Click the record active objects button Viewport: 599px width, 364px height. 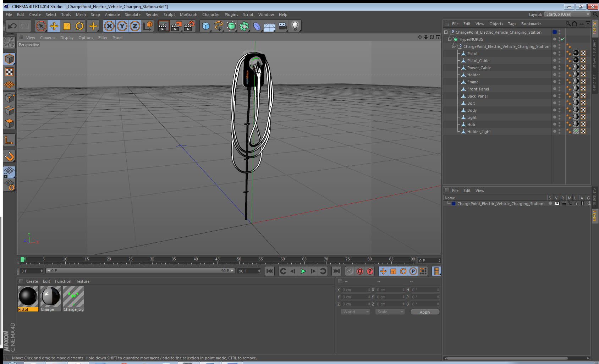pos(350,271)
